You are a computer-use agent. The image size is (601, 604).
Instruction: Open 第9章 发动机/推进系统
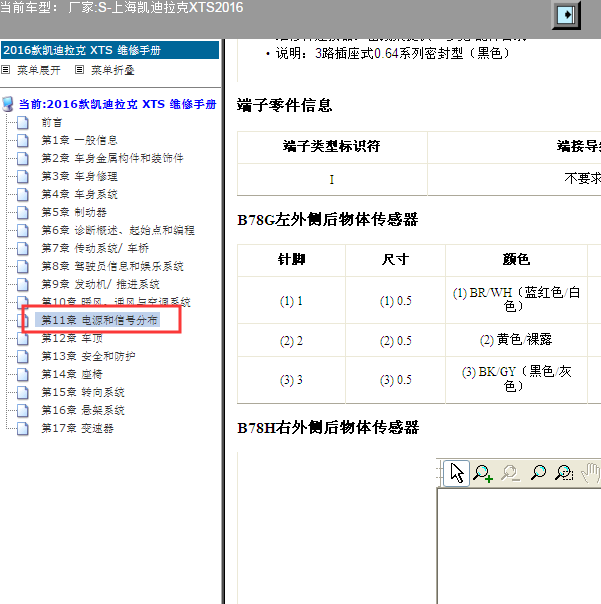coord(100,284)
